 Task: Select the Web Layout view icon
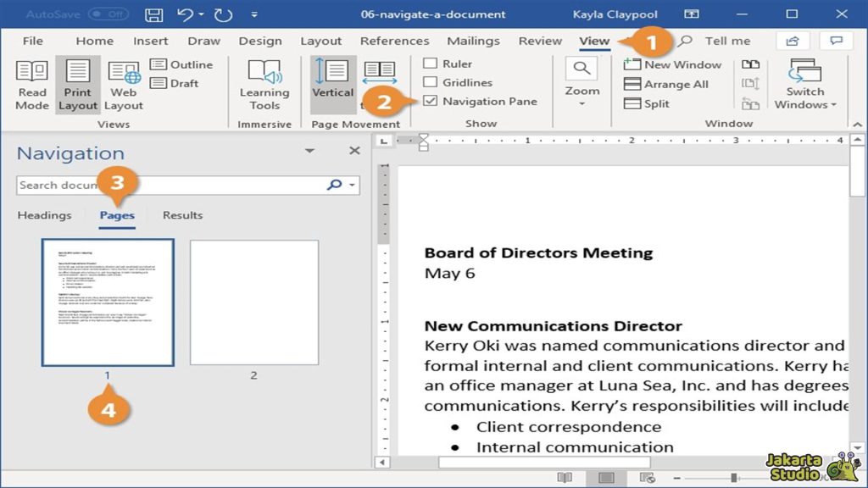[x=124, y=85]
